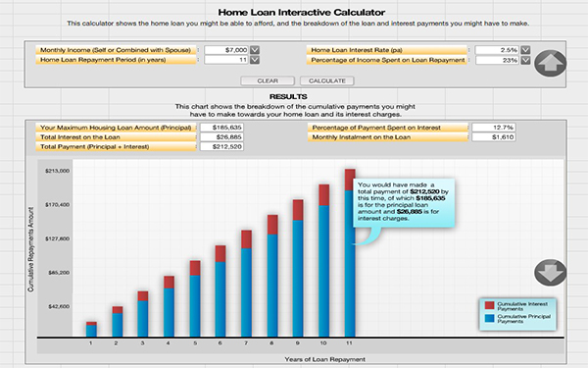
Task: Click the Maximum Housing Loan Amount value
Action: point(222,128)
